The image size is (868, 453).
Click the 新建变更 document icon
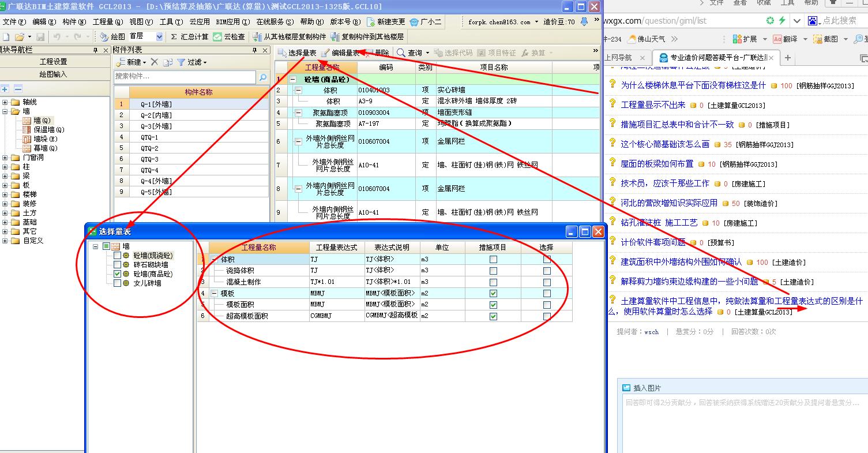click(x=371, y=22)
